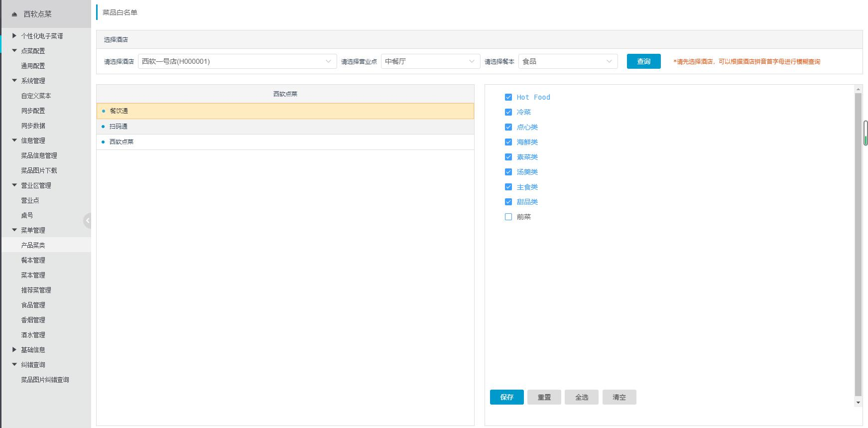The height and width of the screenshot is (428, 868).
Task: Click the category panel vertical scrollbar thumb
Action: tap(858, 244)
